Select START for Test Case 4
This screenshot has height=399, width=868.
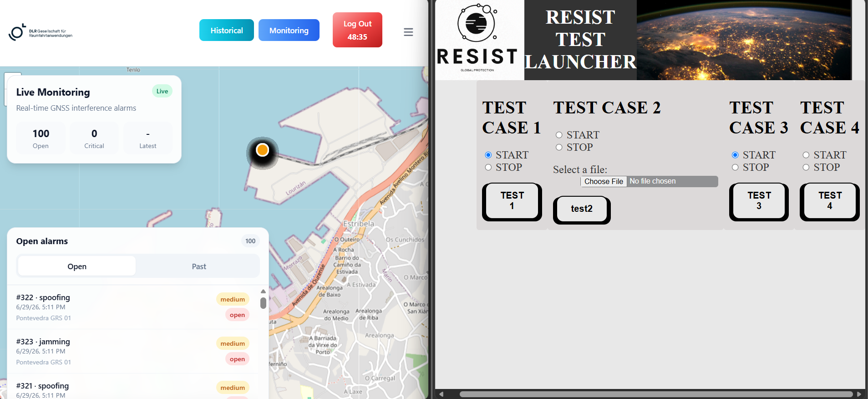(806, 155)
